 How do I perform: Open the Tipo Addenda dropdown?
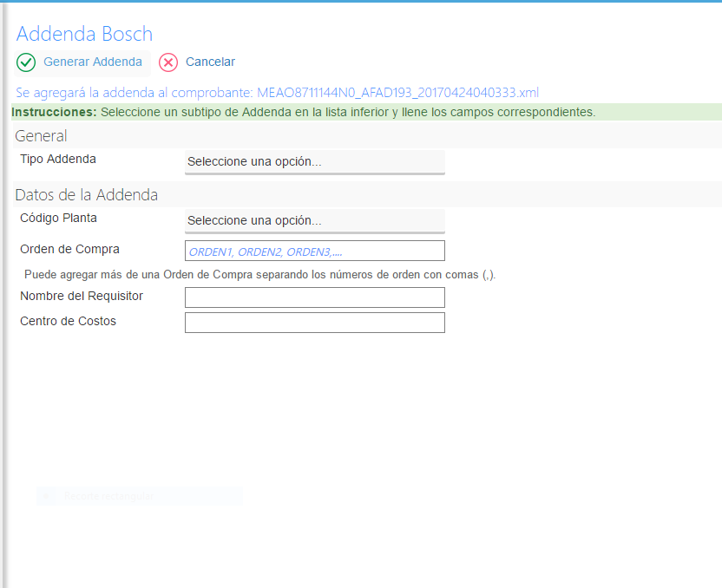click(x=315, y=162)
